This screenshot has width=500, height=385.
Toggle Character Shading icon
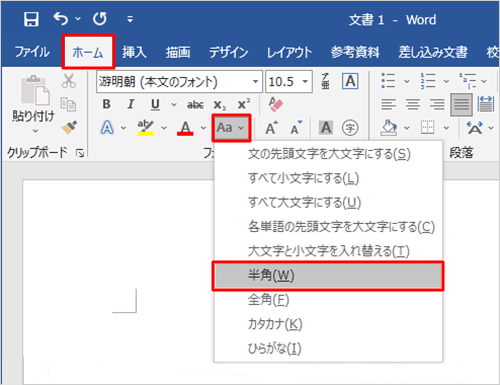tap(326, 128)
